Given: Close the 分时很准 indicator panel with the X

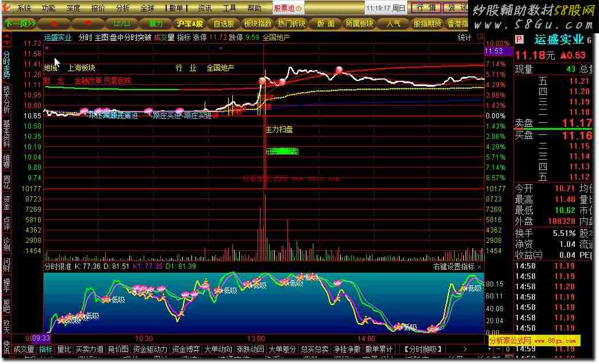Looking at the screenshot, I should tap(479, 267).
